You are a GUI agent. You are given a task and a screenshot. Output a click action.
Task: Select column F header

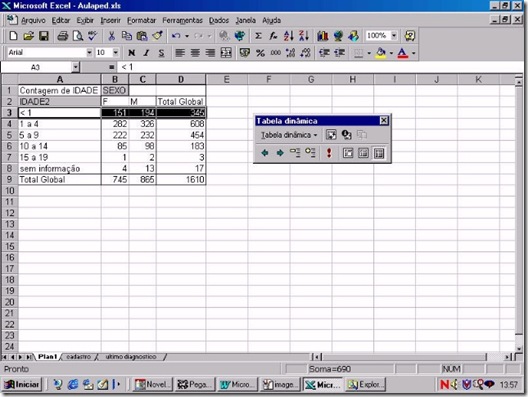[x=268, y=79]
